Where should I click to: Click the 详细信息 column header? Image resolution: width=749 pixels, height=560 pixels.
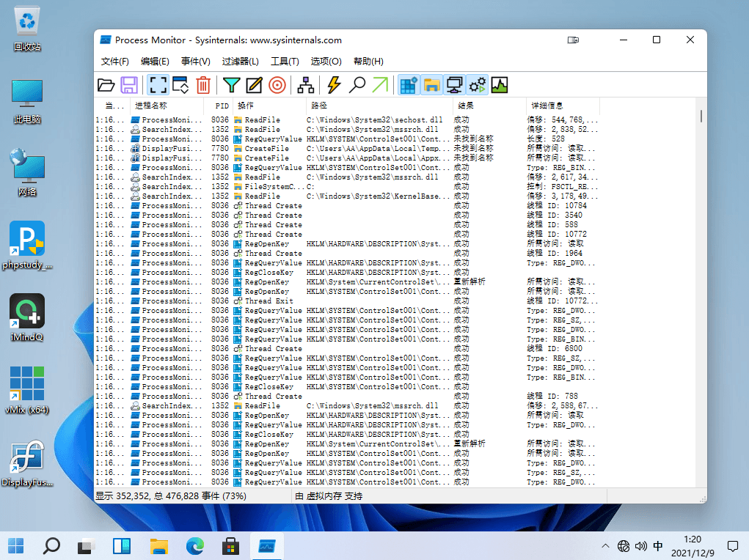[x=563, y=106]
